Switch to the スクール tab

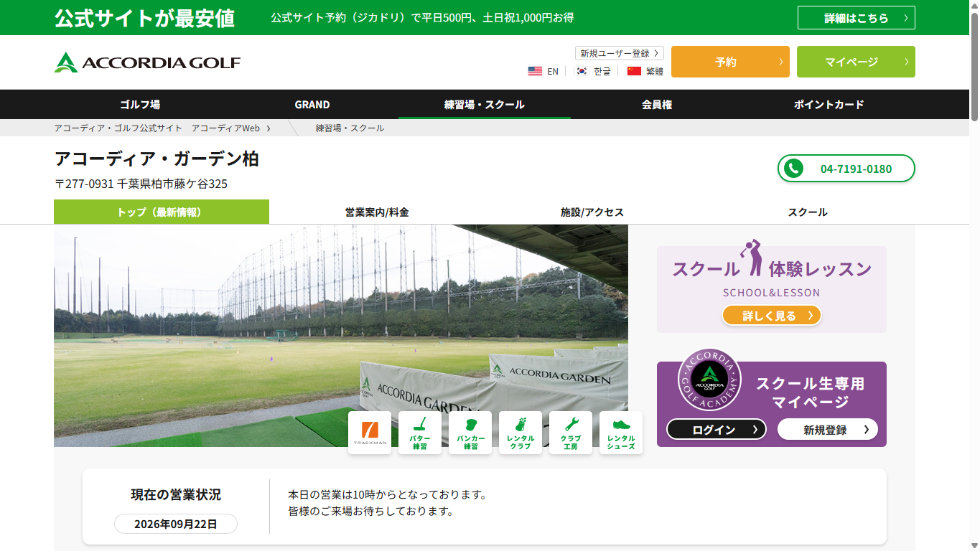[808, 212]
